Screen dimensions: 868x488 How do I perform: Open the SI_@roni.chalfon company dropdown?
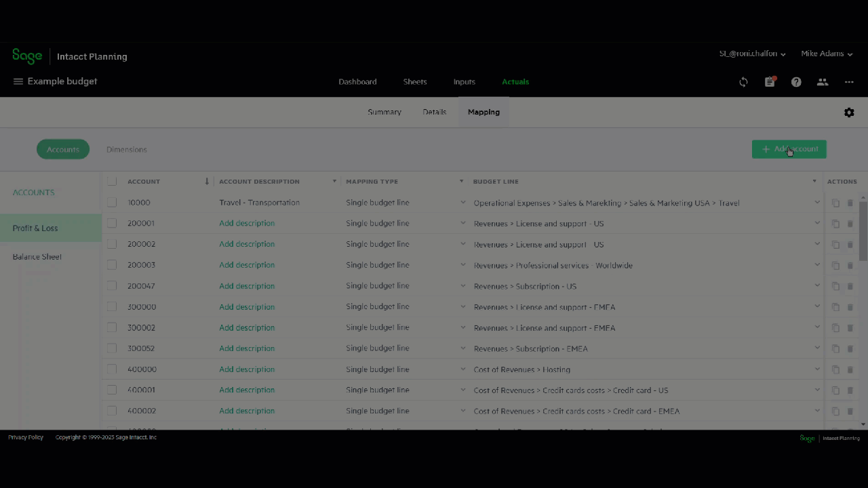tap(752, 54)
